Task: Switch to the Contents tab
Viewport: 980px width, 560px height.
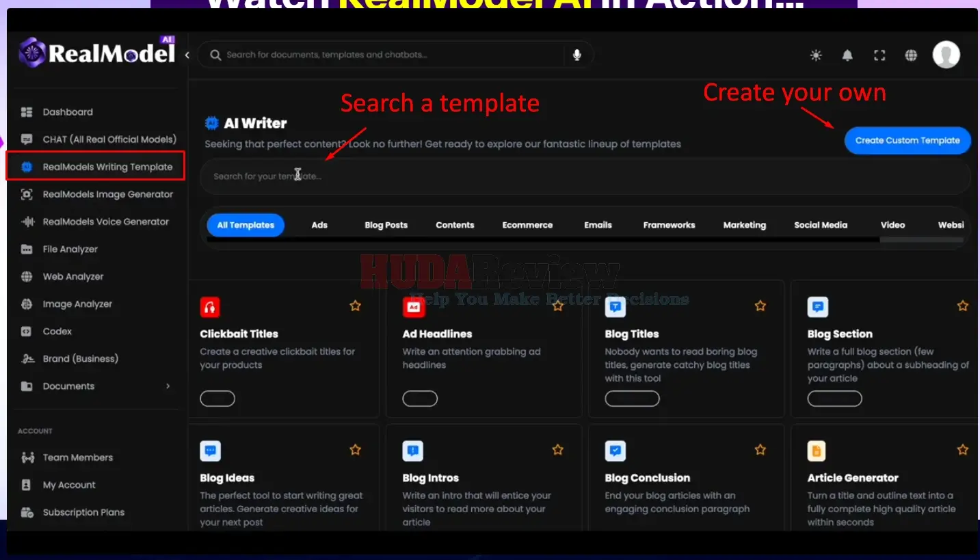Action: pyautogui.click(x=455, y=225)
